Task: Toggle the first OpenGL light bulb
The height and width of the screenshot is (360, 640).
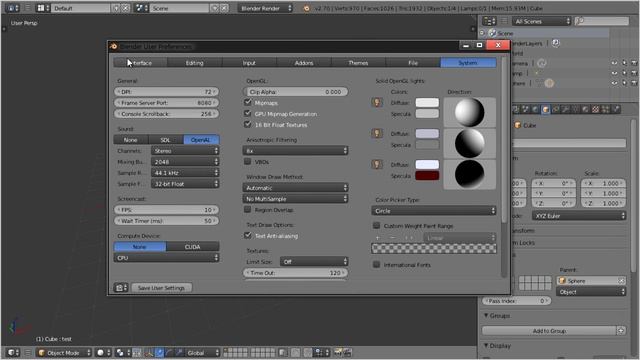Action: point(377,102)
